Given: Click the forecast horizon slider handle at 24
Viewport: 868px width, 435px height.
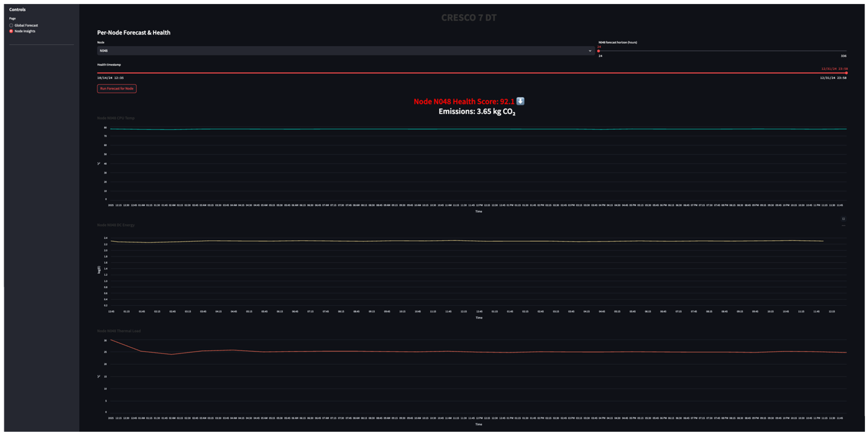Looking at the screenshot, I should pos(599,51).
